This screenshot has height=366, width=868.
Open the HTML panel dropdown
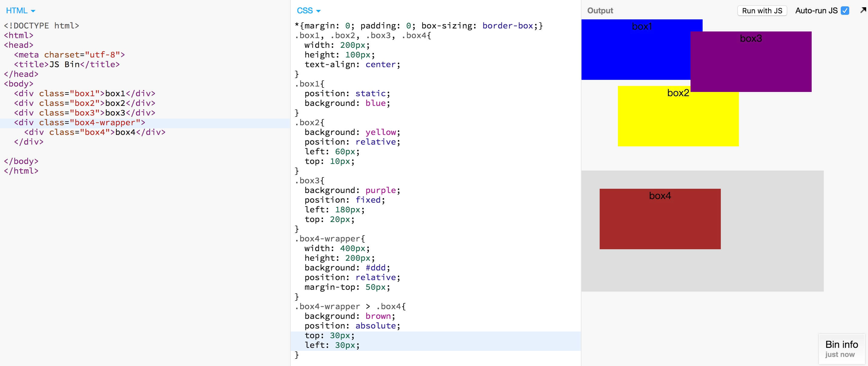[x=20, y=11]
